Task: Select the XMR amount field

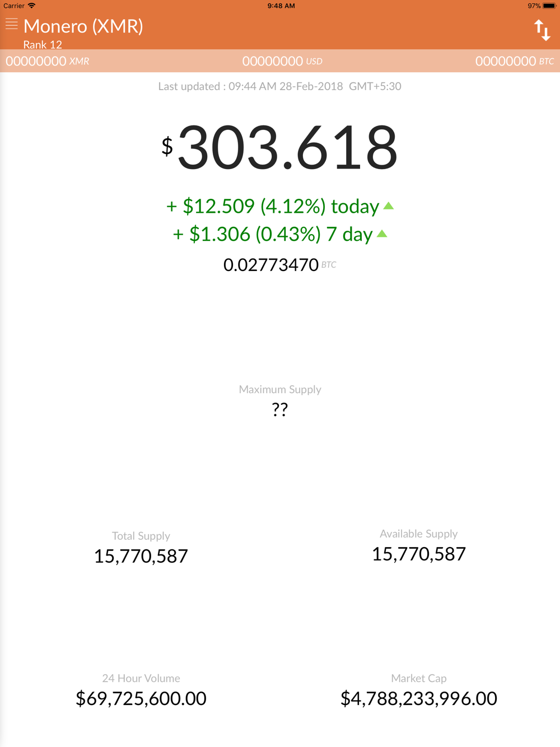Action: click(48, 61)
